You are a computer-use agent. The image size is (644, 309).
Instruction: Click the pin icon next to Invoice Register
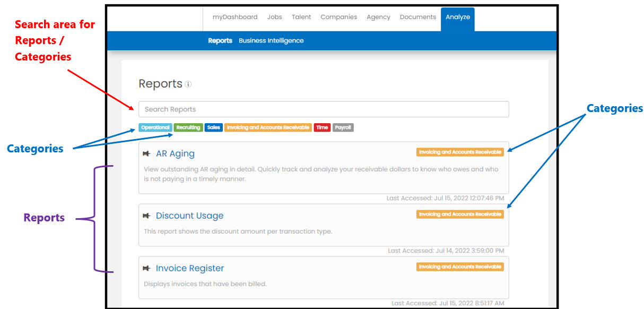(x=146, y=269)
